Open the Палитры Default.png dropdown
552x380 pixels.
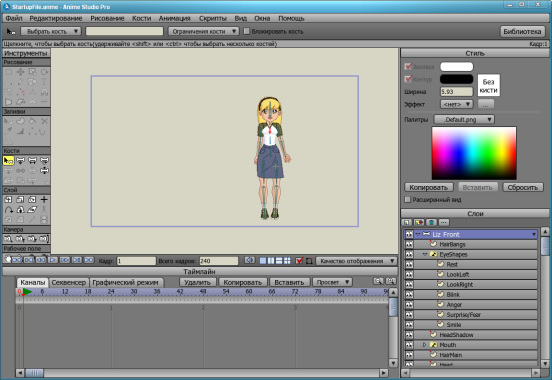point(464,120)
